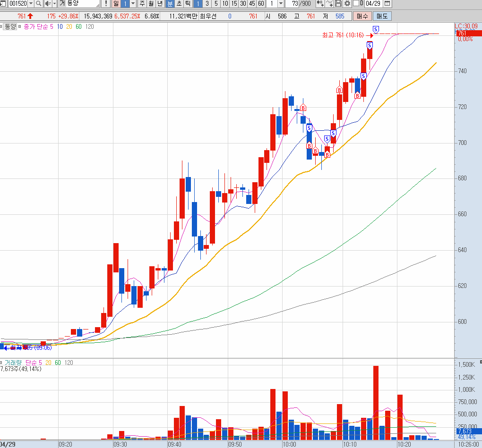482x448 pixels.
Task: Expand the stock code 001520 dropdown
Action: click(x=31, y=4)
